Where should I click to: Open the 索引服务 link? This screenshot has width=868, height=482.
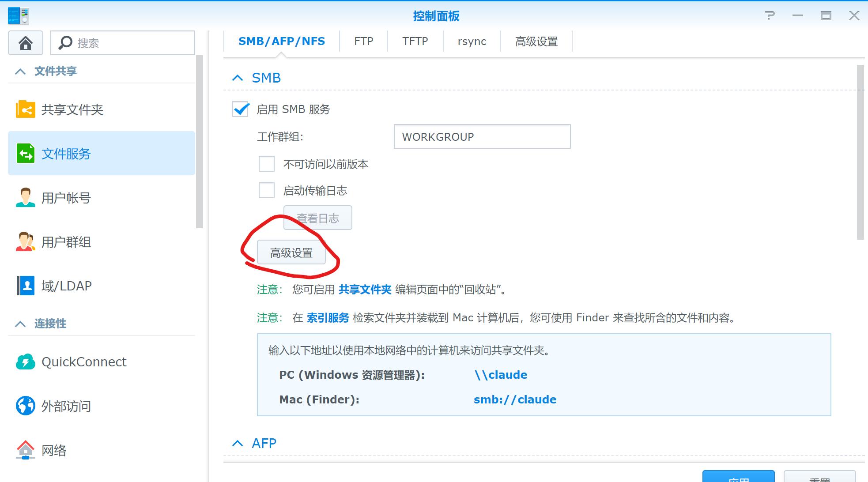(x=328, y=317)
